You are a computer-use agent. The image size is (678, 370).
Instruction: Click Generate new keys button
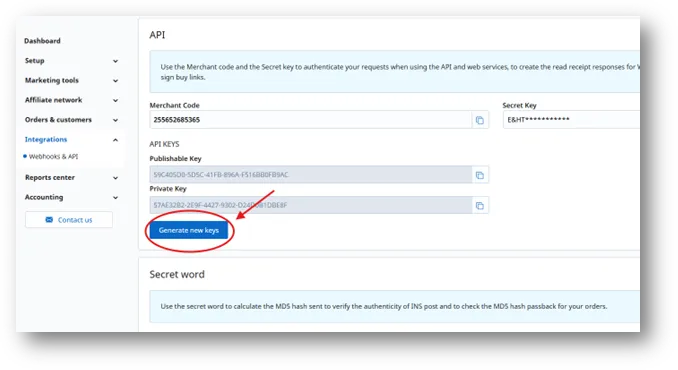[x=189, y=230]
